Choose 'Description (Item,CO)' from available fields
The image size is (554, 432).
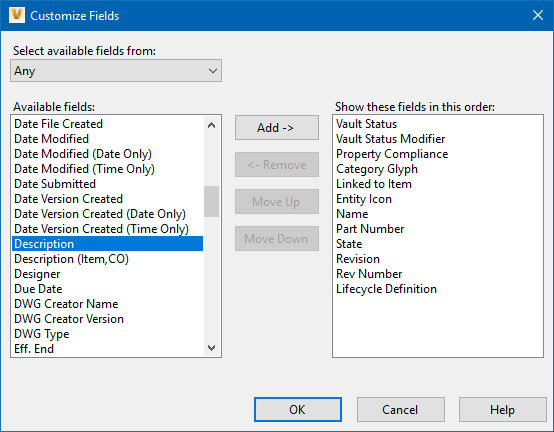pos(107,259)
